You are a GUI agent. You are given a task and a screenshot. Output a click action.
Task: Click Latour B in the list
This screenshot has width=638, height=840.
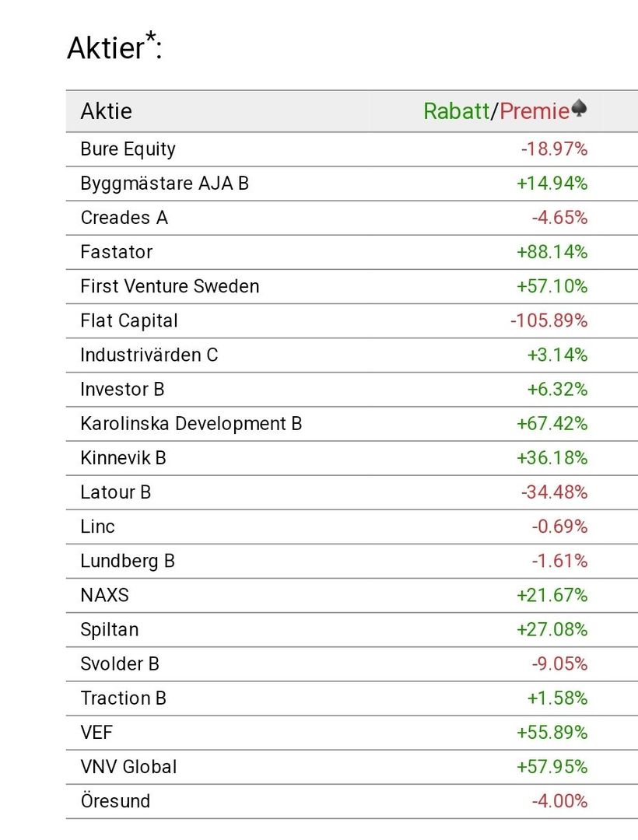(116, 492)
